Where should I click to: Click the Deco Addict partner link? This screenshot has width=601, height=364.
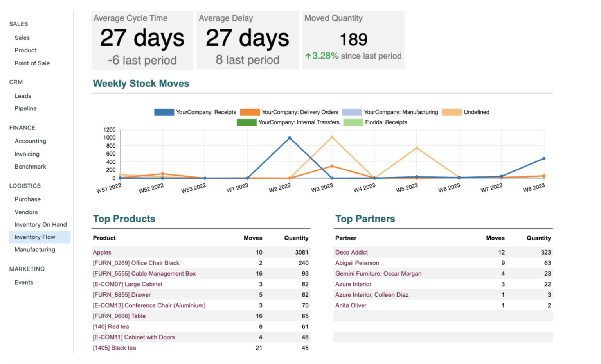click(x=351, y=252)
